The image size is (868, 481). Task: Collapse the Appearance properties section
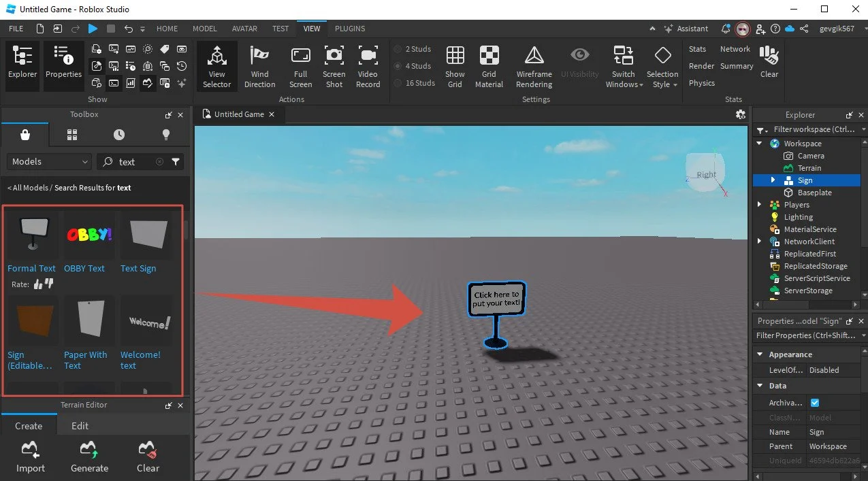pyautogui.click(x=760, y=354)
